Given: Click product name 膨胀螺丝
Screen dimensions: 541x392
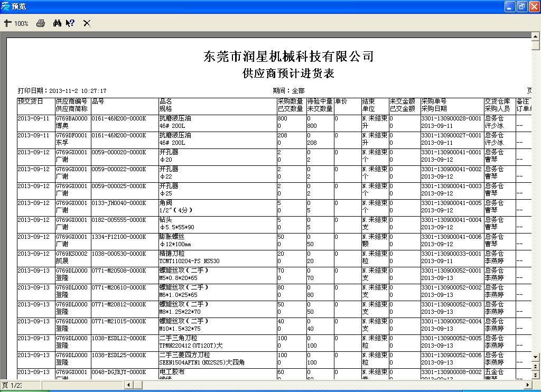Looking at the screenshot, I should point(172,237).
